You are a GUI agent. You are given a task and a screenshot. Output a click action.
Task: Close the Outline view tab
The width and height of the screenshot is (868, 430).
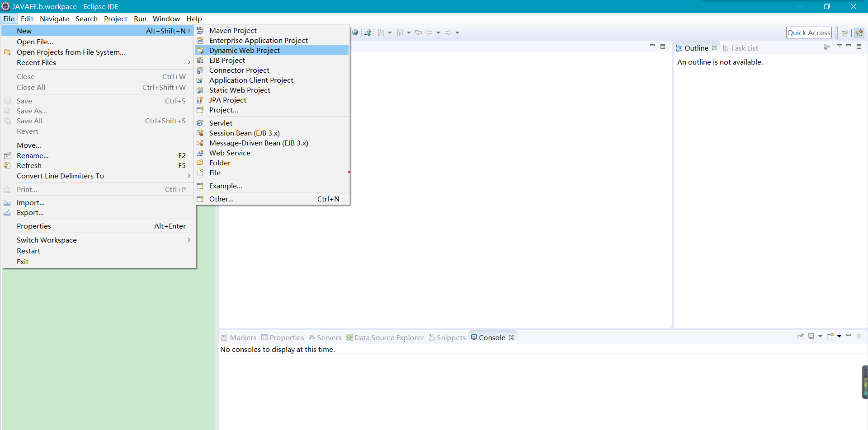[714, 48]
